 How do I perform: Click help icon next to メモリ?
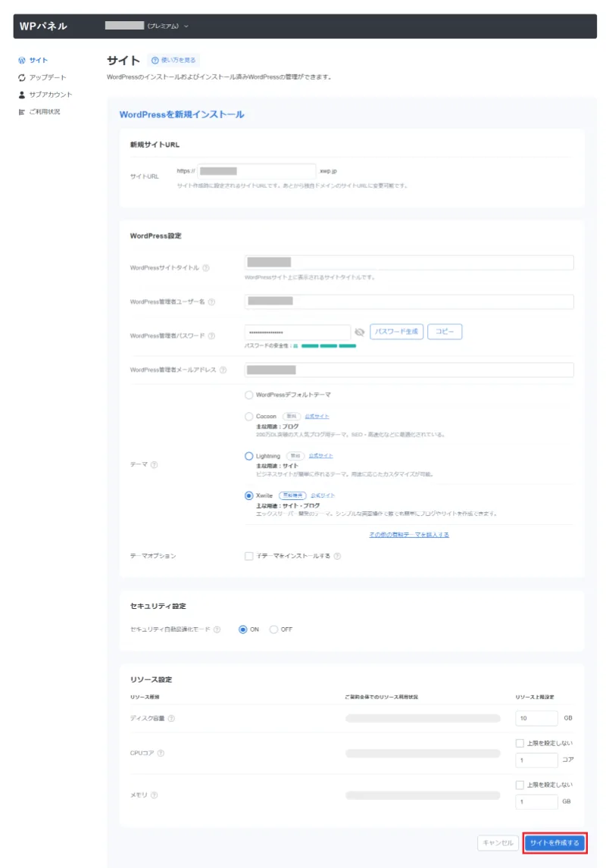(x=155, y=795)
